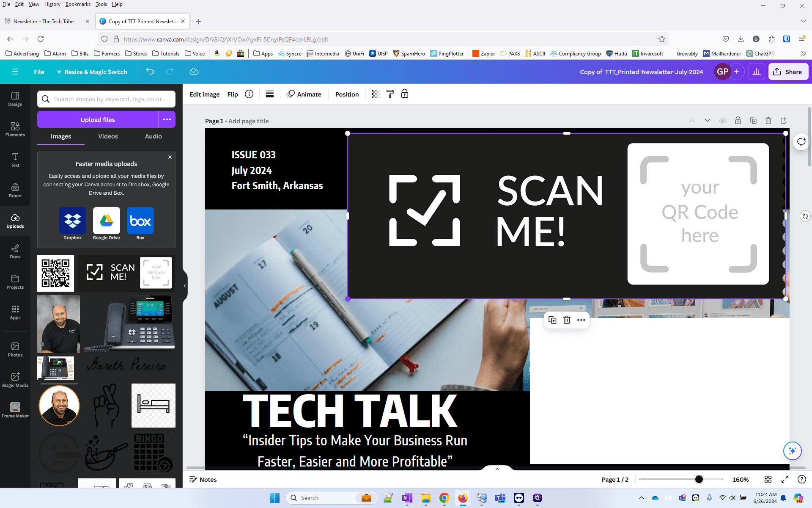
Task: Open the Draw tool
Action: [x=15, y=251]
